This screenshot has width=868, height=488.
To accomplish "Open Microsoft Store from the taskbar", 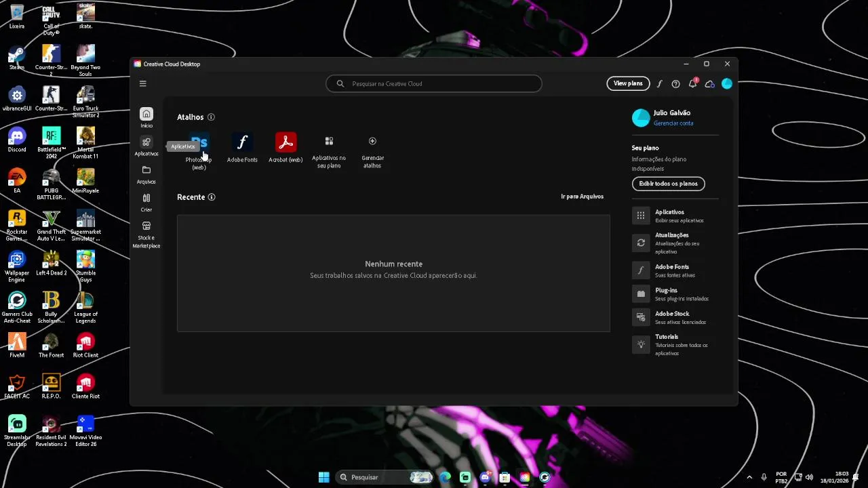I will tap(505, 477).
